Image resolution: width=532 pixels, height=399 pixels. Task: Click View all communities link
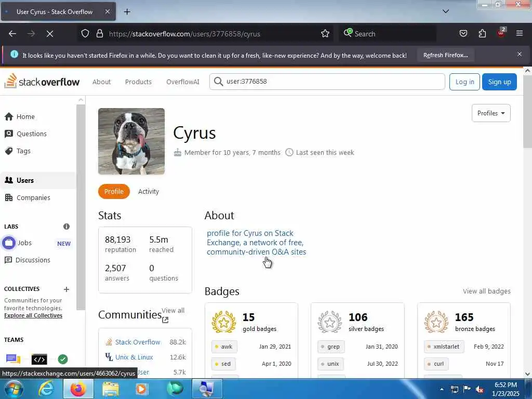click(173, 314)
